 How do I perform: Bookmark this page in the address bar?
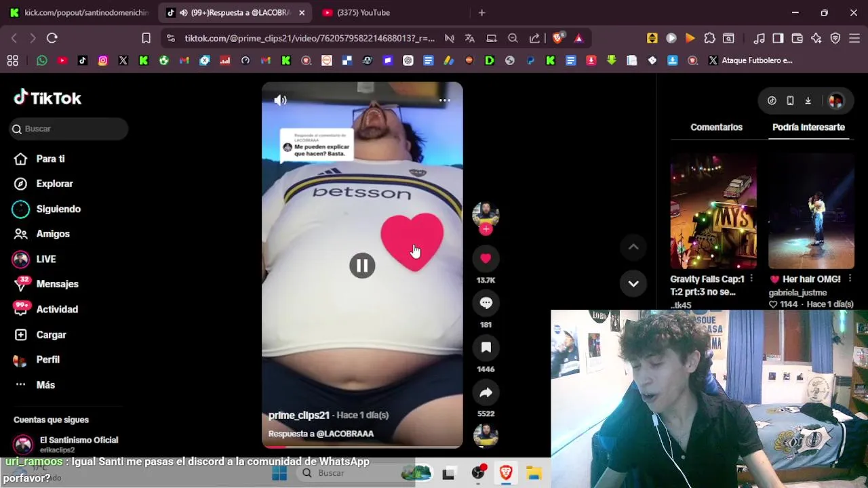(x=146, y=38)
